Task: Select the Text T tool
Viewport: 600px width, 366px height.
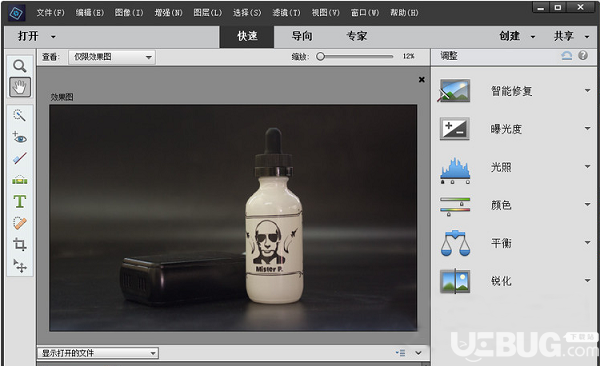Action: 20,201
